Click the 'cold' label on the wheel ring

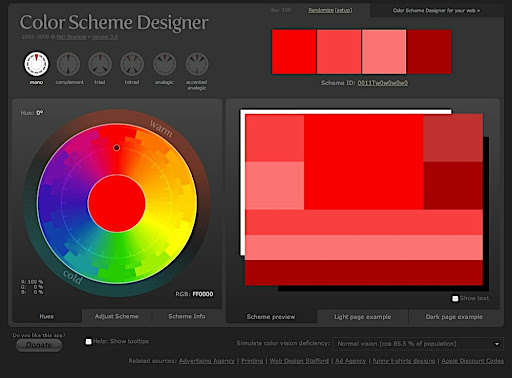pos(73,277)
